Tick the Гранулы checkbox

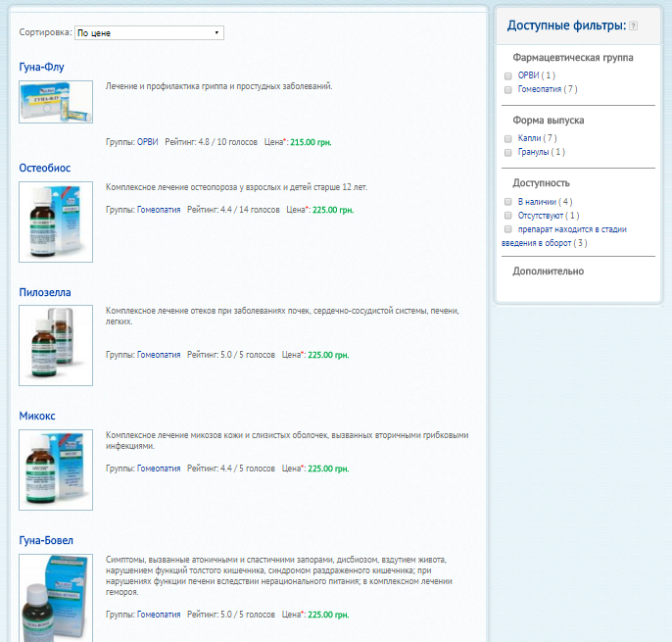pos(508,152)
